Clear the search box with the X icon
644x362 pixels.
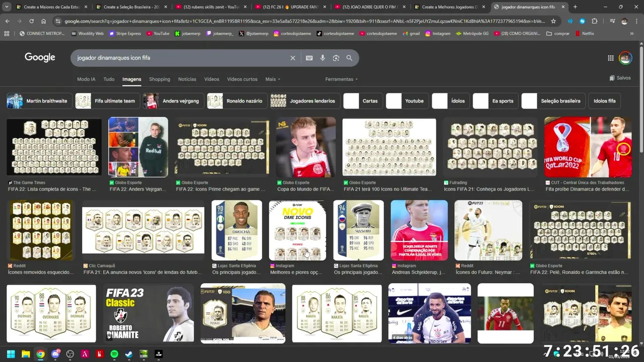coord(292,58)
